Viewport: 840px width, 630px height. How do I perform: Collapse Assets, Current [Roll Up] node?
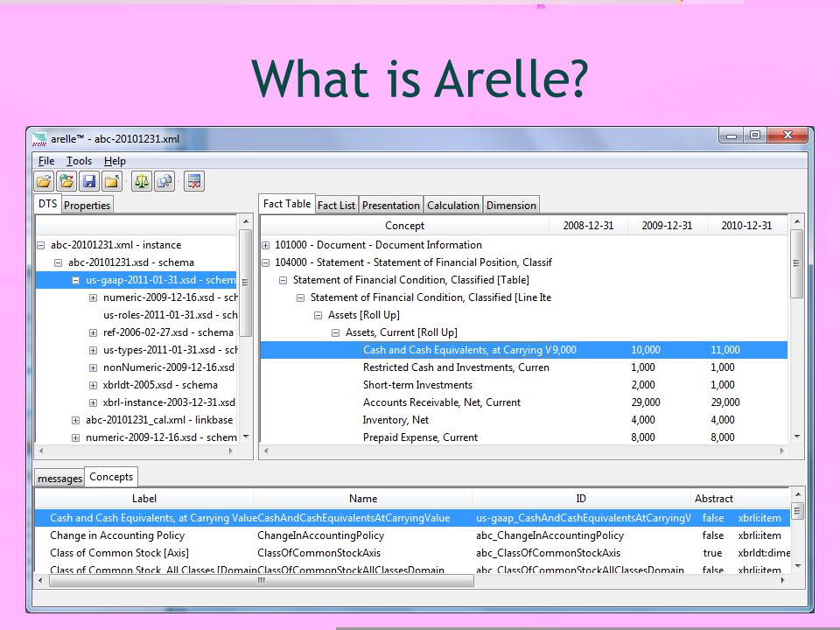[x=336, y=332]
